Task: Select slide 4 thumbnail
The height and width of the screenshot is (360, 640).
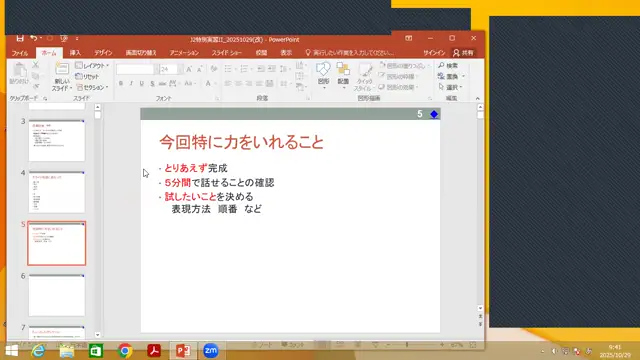Action: tap(57, 192)
